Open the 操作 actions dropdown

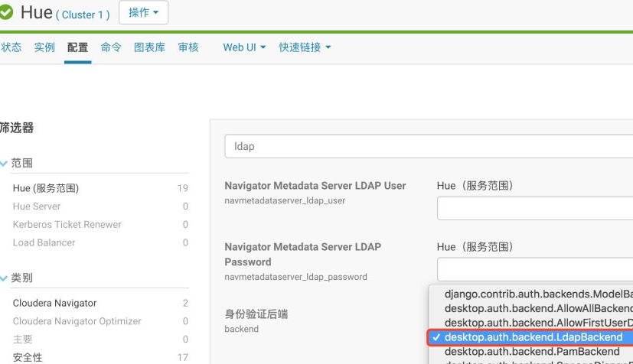click(x=143, y=12)
